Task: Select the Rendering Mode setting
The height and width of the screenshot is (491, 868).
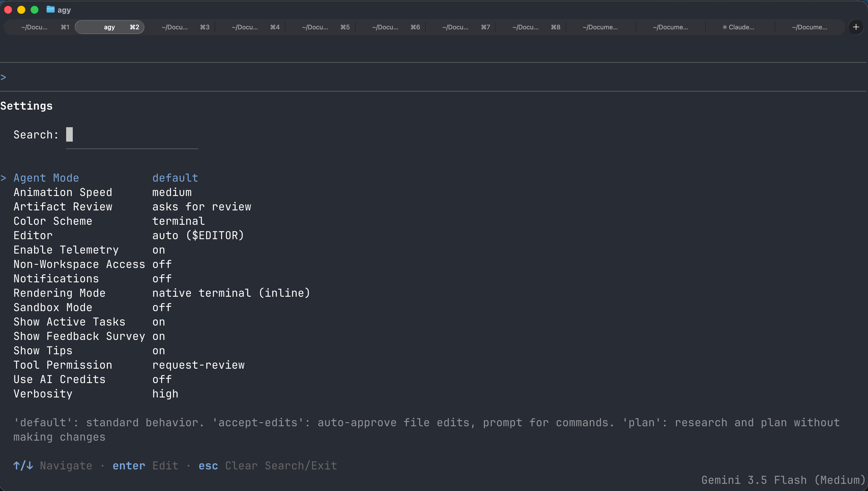Action: click(59, 293)
